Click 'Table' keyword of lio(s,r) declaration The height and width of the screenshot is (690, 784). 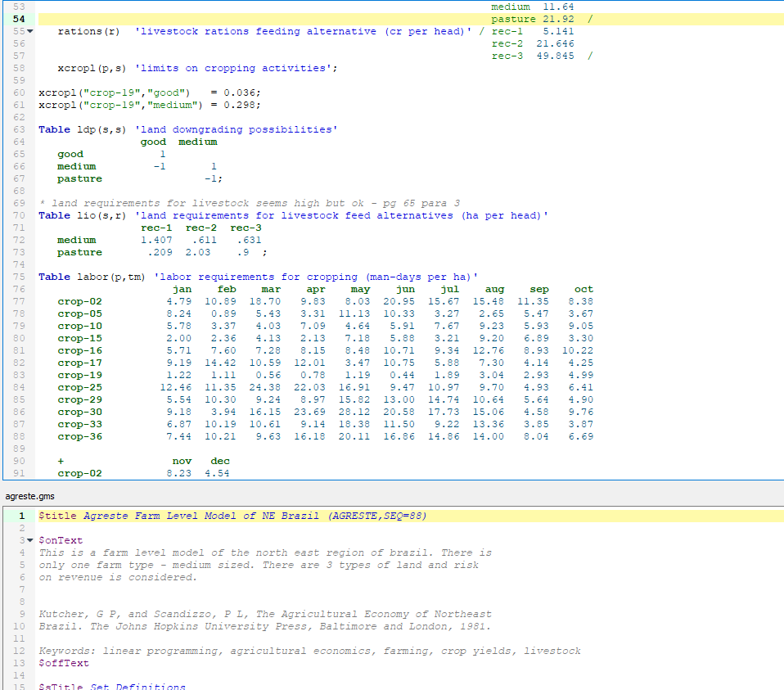point(54,215)
